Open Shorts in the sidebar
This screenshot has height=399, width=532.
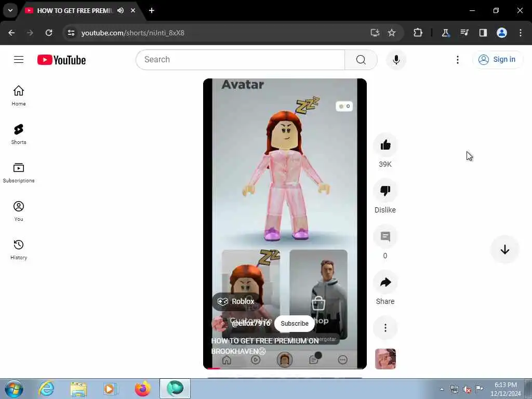(x=19, y=135)
